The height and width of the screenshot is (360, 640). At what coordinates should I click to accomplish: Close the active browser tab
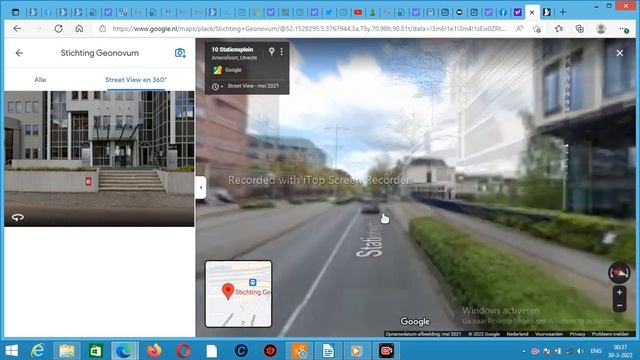532,13
